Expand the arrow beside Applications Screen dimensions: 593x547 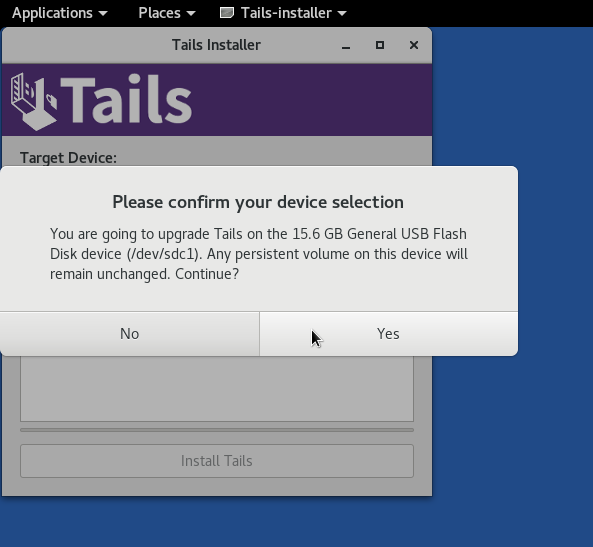point(102,14)
